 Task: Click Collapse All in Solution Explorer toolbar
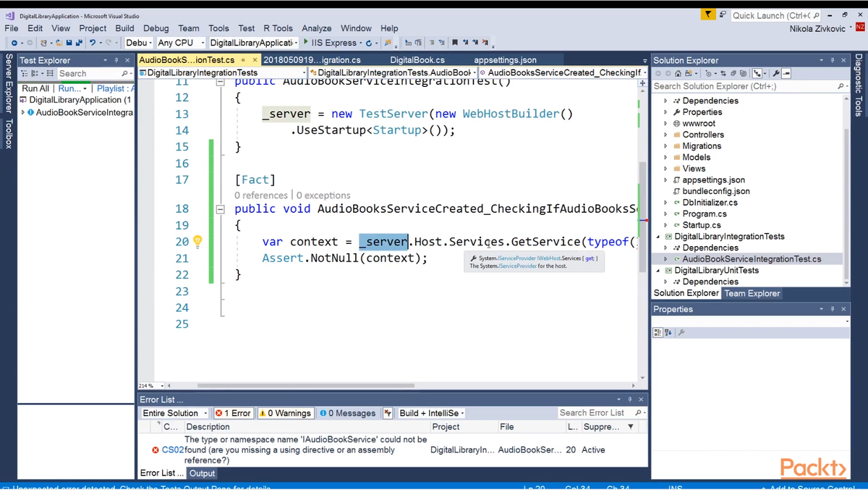733,73
